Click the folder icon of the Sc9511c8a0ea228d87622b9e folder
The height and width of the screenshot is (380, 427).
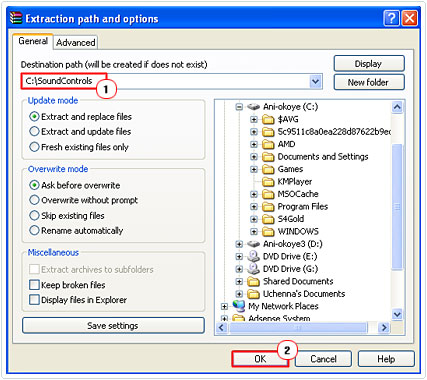(268, 132)
